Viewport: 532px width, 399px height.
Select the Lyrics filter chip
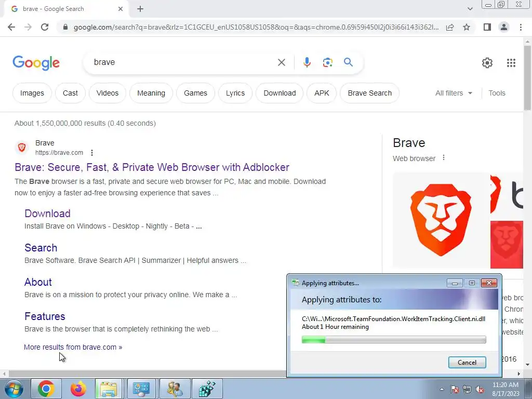click(x=235, y=93)
